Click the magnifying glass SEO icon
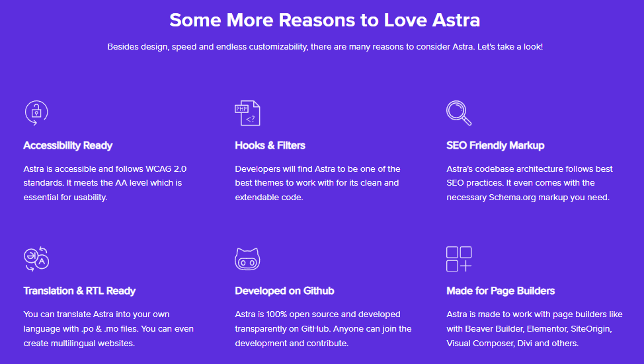644x364 pixels. coord(459,113)
